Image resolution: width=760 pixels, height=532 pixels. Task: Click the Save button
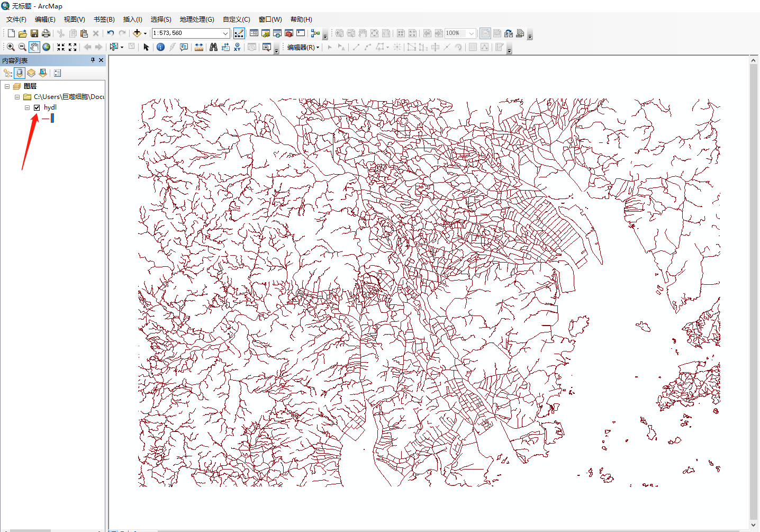(34, 33)
